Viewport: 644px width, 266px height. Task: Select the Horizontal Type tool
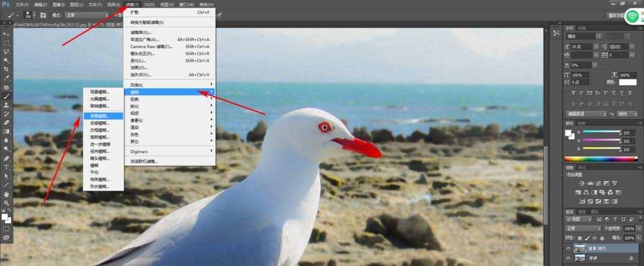(6, 167)
